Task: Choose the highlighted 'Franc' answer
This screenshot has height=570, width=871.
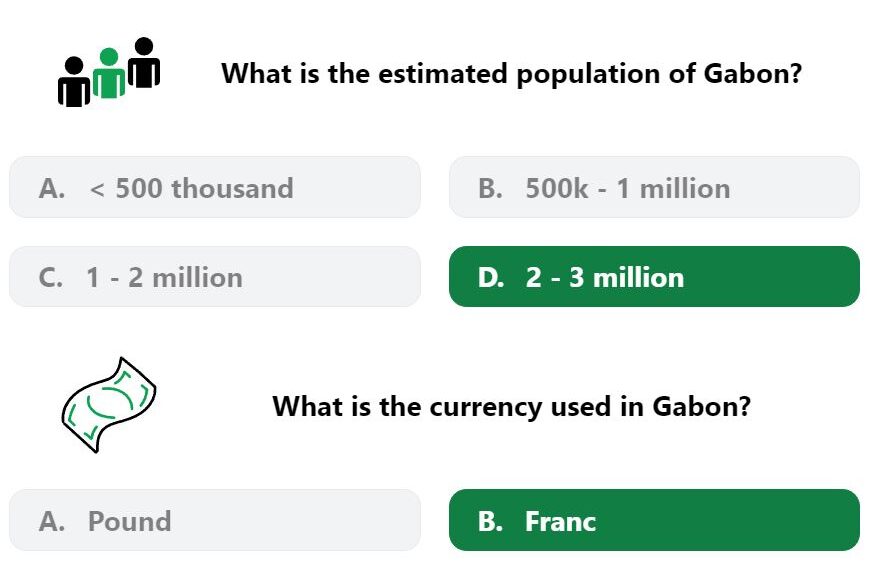Action: 654,520
